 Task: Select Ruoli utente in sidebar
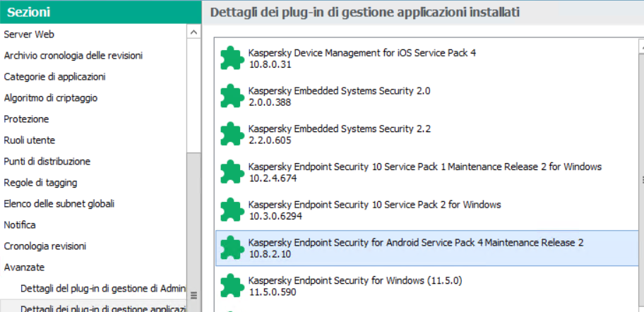click(x=29, y=140)
